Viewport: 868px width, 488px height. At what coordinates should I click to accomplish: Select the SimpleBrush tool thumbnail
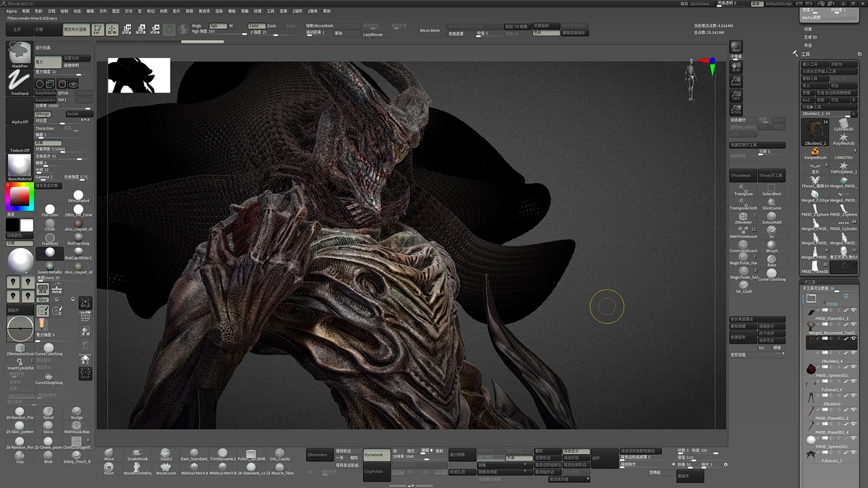(x=815, y=153)
